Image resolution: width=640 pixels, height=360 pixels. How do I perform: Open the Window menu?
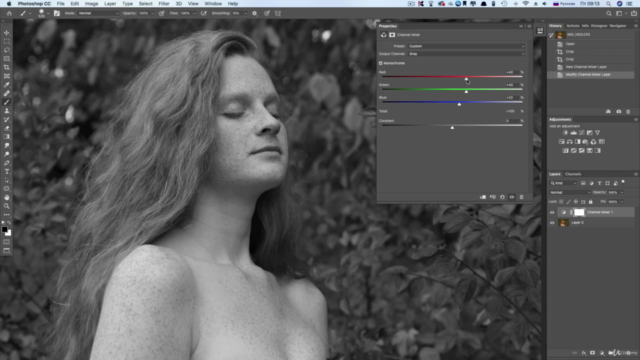click(213, 4)
